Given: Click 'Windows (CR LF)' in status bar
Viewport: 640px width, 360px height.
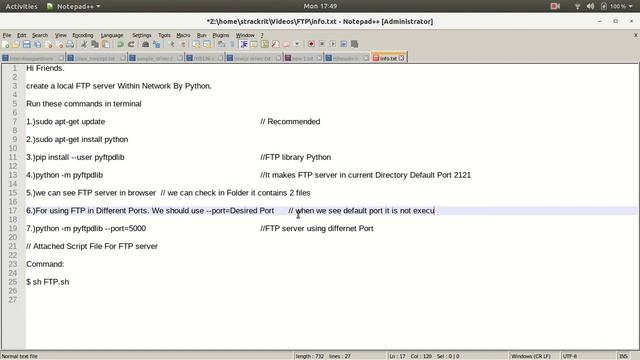Looking at the screenshot, I should pyautogui.click(x=531, y=356).
